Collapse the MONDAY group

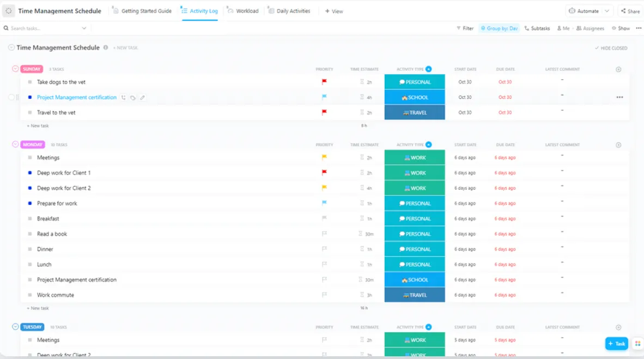(15, 145)
